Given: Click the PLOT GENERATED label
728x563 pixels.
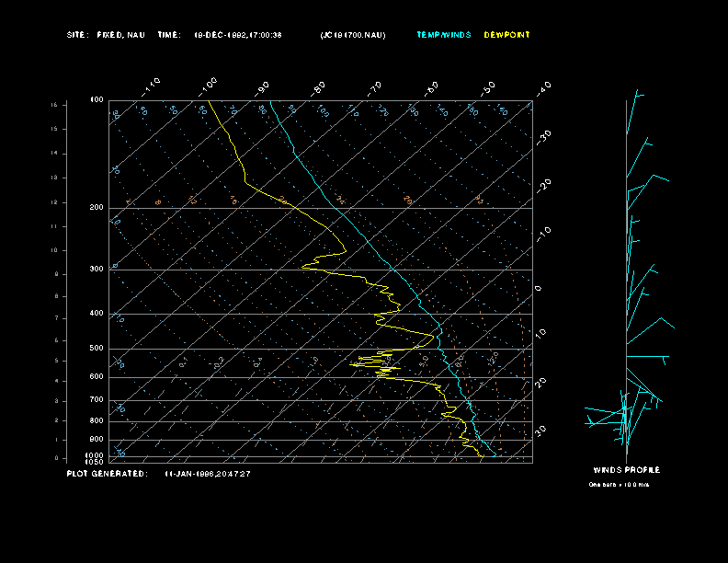Looking at the screenshot, I should tap(107, 474).
